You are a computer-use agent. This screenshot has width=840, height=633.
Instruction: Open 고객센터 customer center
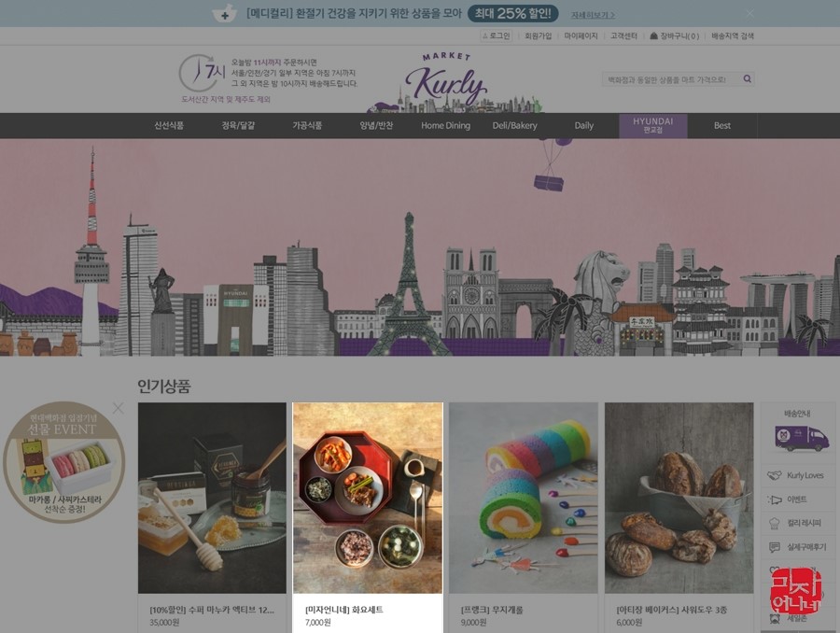(623, 35)
